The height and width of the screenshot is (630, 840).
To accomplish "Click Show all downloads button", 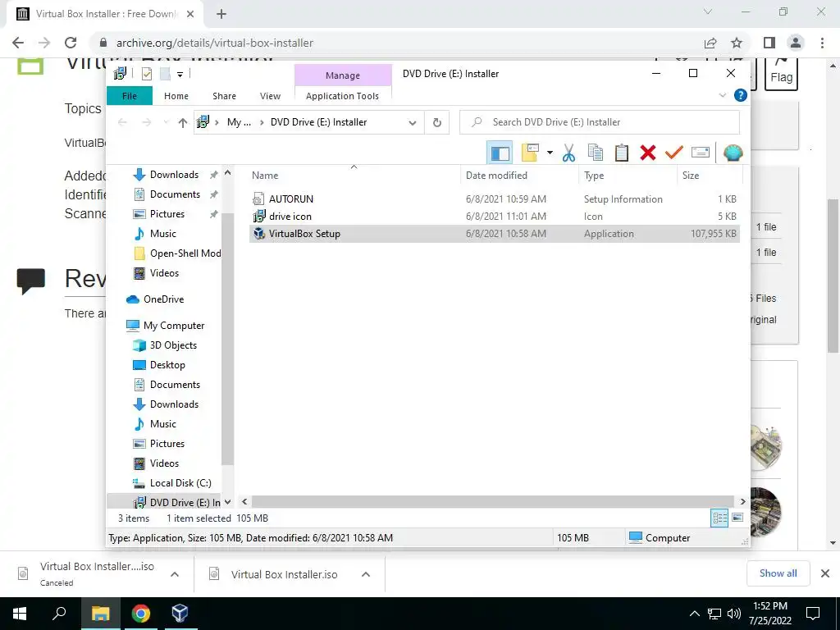I will click(778, 573).
